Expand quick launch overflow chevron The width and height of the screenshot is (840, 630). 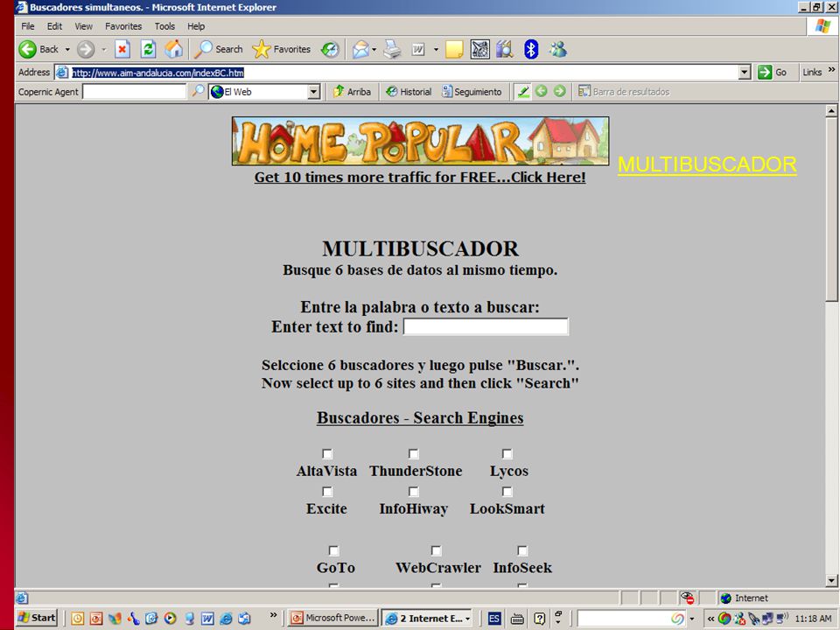(x=273, y=615)
